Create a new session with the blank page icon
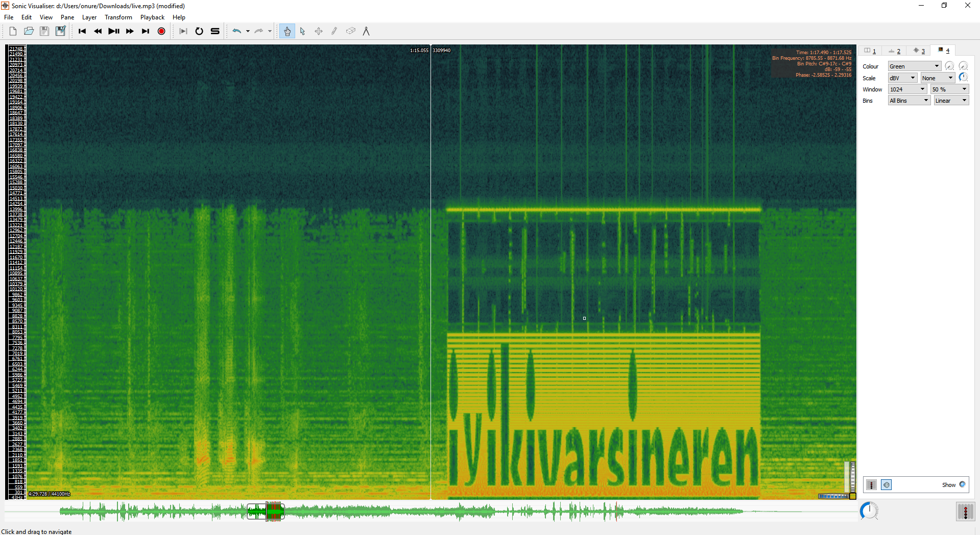The height and width of the screenshot is (535, 980). (x=13, y=31)
